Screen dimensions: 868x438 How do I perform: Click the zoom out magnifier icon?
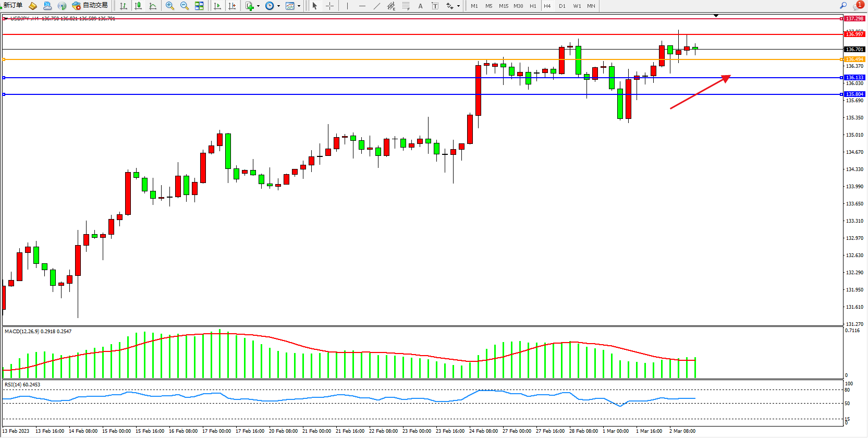pos(184,6)
